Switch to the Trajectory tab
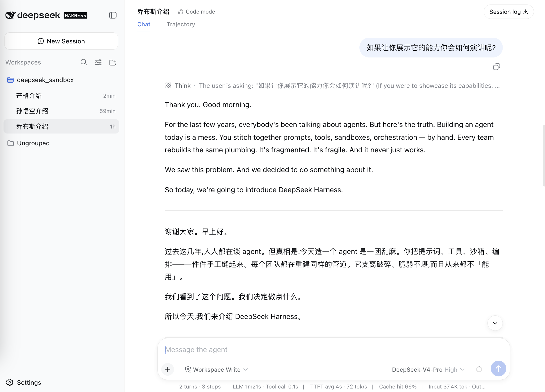 tap(181, 24)
